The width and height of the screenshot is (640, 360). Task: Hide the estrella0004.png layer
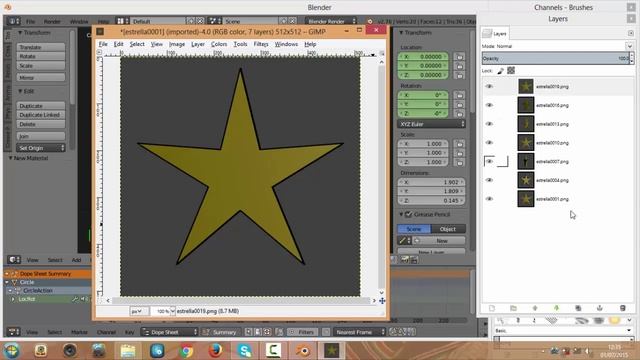click(x=489, y=180)
